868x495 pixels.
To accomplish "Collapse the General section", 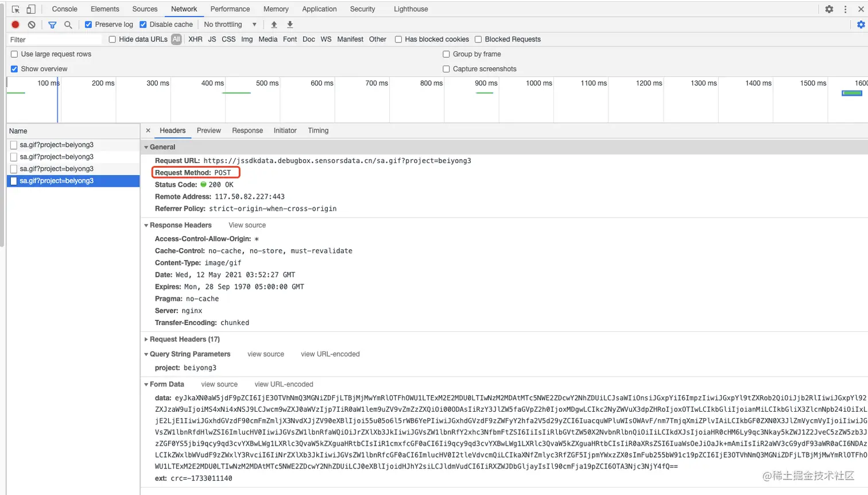I will pos(146,147).
